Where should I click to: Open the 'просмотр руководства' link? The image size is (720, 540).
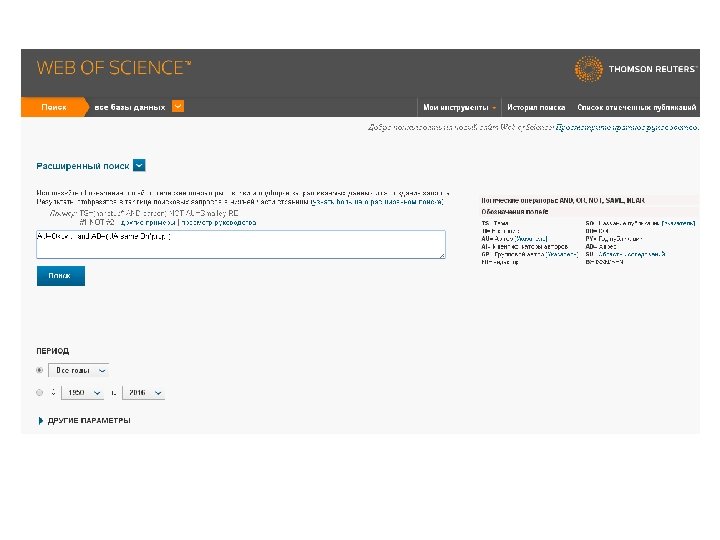pos(219,223)
